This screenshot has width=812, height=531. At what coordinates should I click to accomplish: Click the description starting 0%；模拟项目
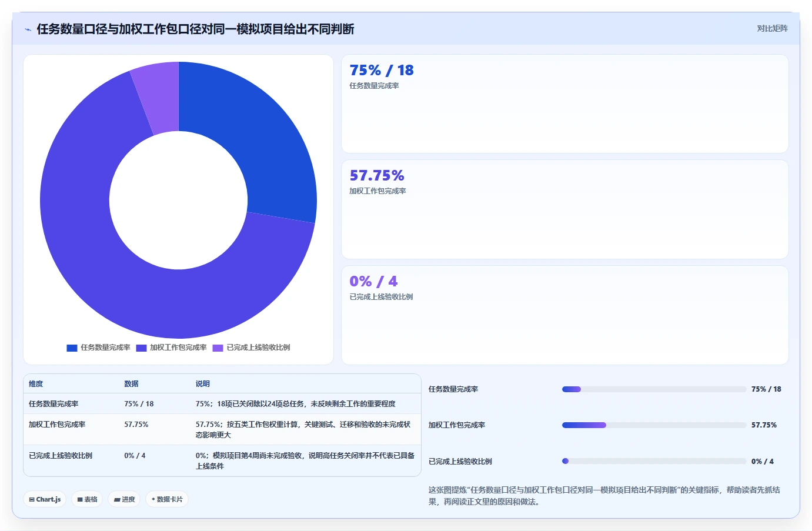click(305, 461)
